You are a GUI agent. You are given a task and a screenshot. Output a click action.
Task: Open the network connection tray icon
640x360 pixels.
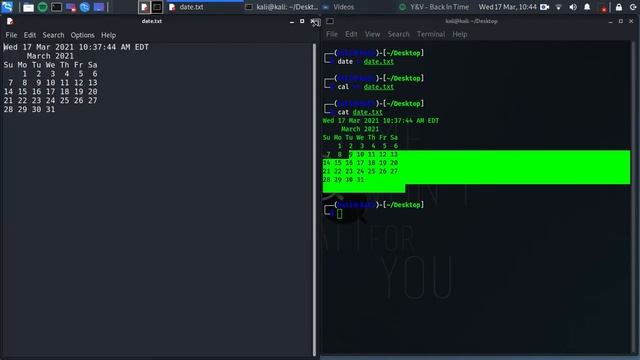(558, 7)
